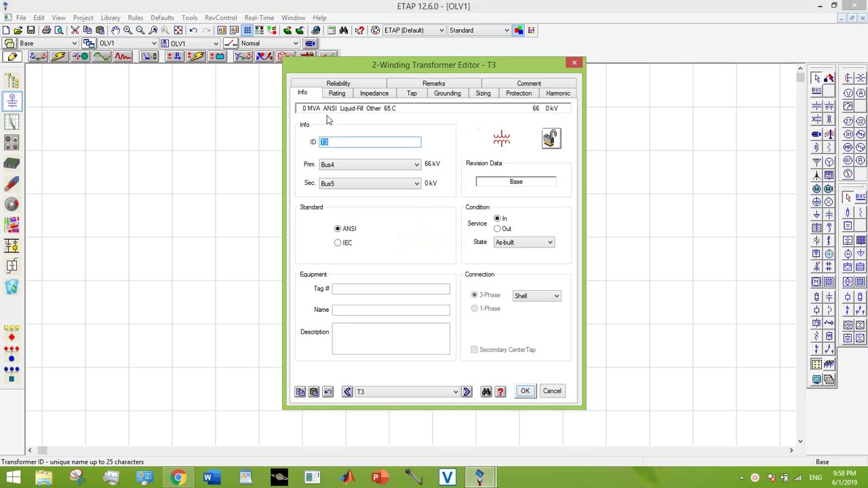
Task: Select the Short-Circuit Analysis lightning icon
Action: [58, 56]
